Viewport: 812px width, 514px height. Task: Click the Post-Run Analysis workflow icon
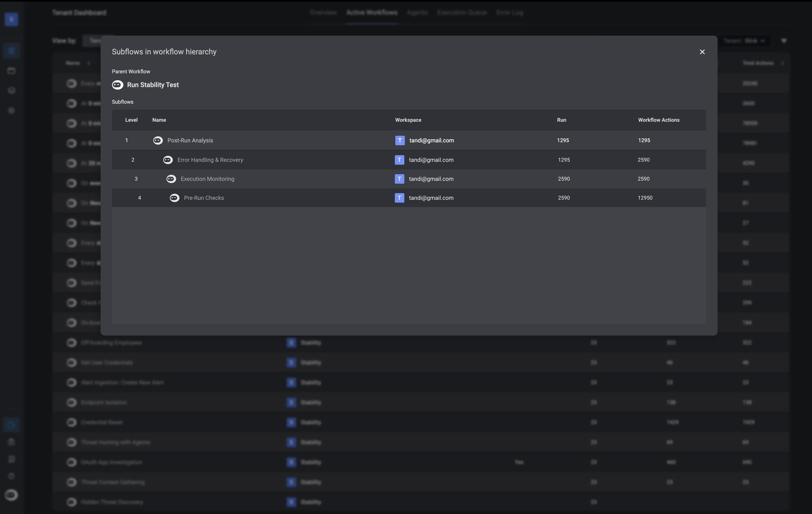[158, 140]
